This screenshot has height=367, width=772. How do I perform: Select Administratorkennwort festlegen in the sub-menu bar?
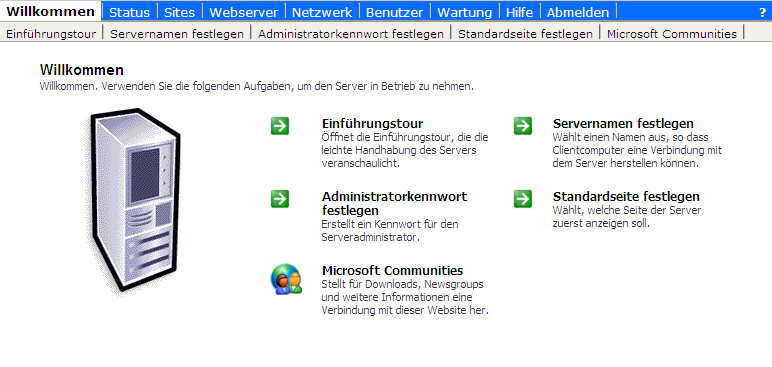(351, 34)
